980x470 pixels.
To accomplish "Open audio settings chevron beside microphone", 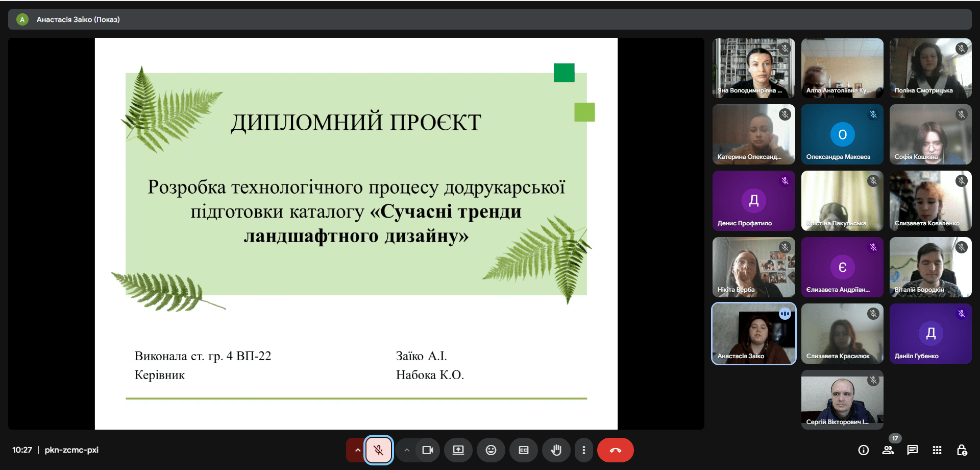I will point(357,450).
